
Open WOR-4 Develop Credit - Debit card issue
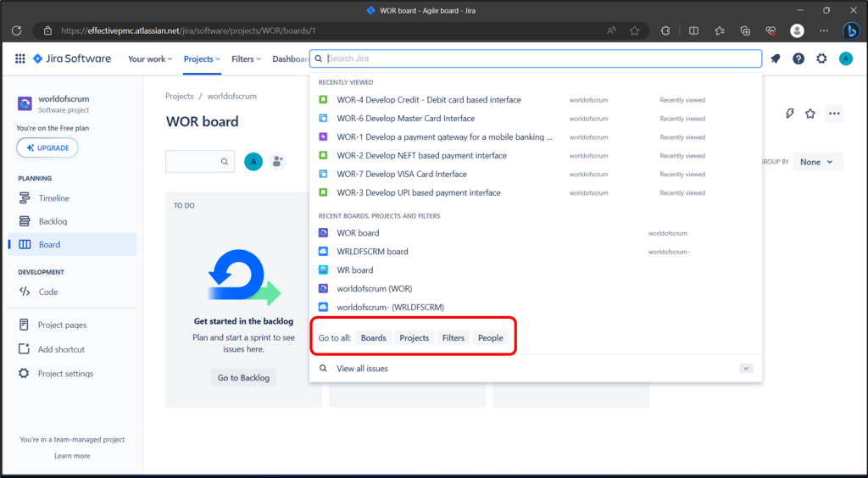tap(536, 100)
